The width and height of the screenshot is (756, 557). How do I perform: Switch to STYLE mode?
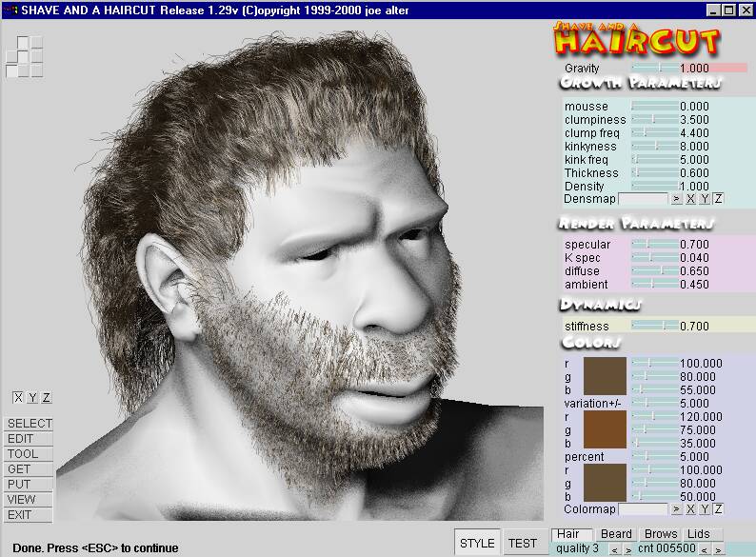(x=477, y=543)
